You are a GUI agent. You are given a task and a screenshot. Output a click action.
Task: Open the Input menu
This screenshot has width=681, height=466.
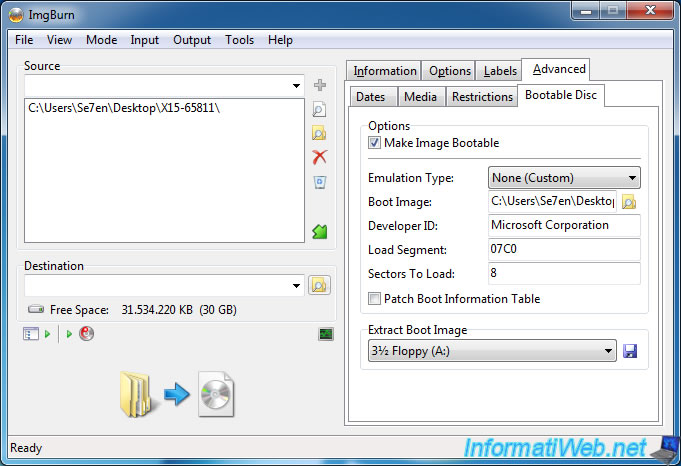click(x=145, y=40)
